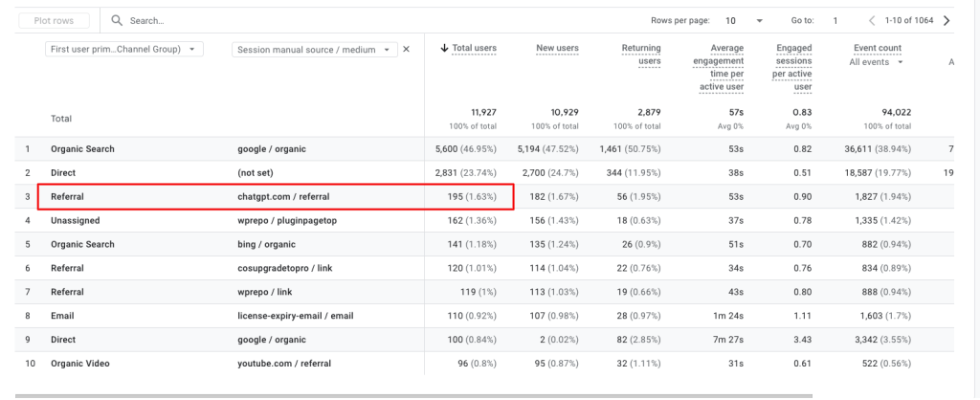Sort by Engaged sessions per active user

[793, 68]
